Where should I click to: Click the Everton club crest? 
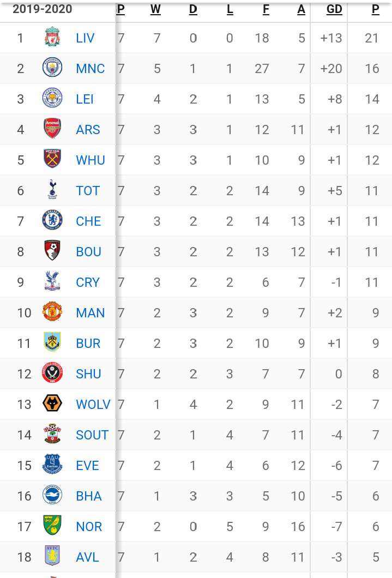point(52,465)
